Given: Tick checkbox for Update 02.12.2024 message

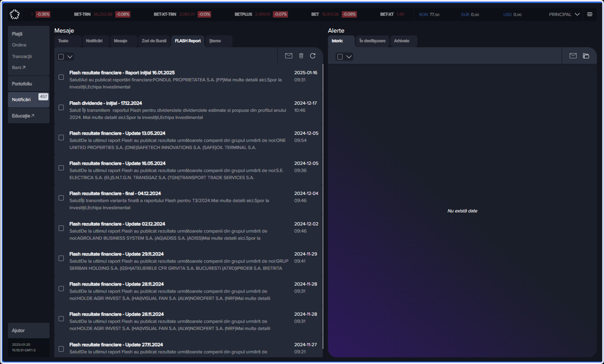Looking at the screenshot, I should pyautogui.click(x=61, y=228).
